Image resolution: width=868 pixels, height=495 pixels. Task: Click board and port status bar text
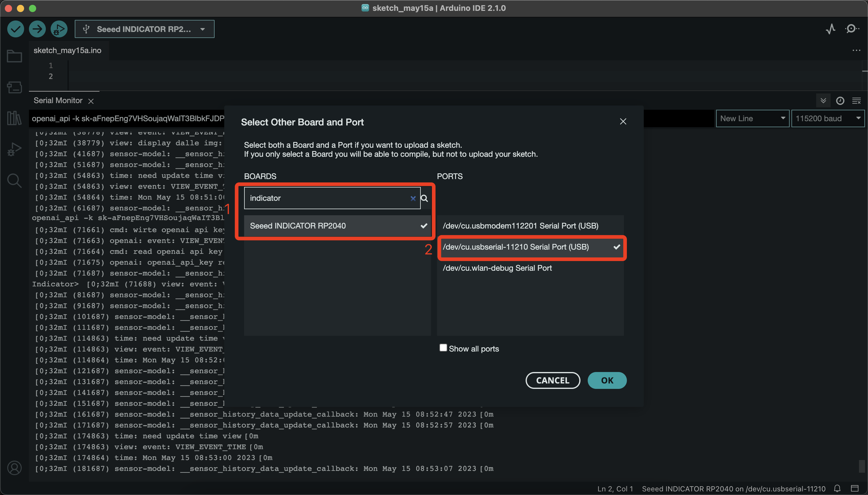[x=733, y=489]
